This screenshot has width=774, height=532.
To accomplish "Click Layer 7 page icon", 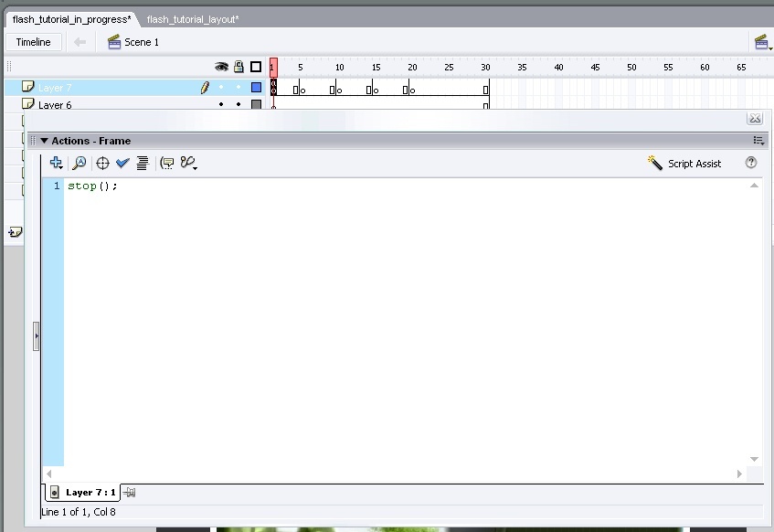I will [28, 87].
